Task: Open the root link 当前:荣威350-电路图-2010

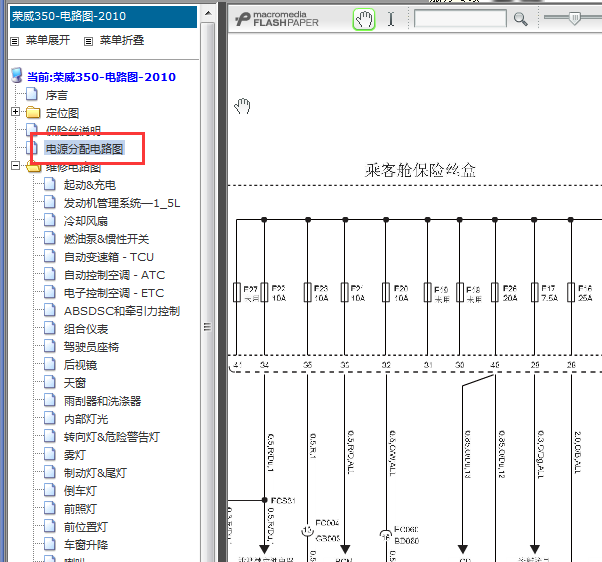Action: point(101,77)
